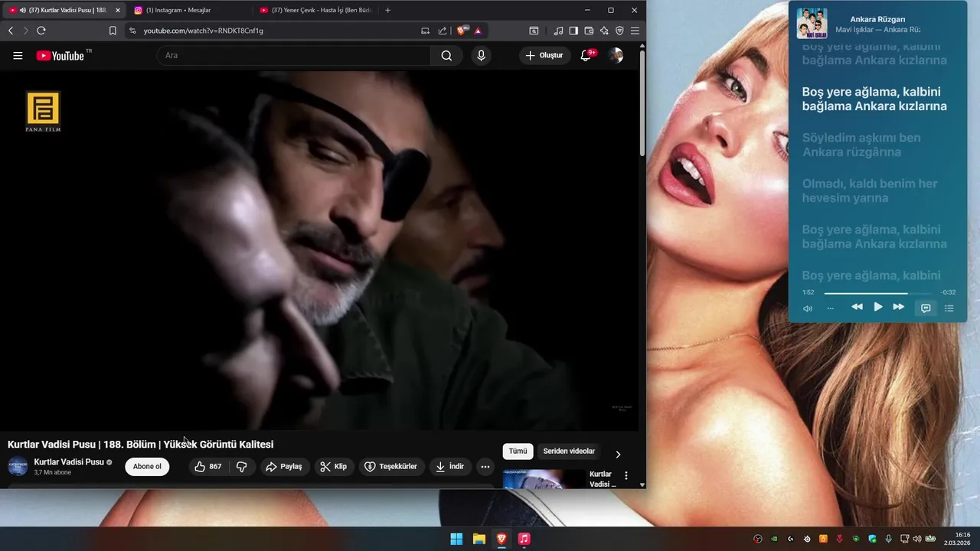Click the Teşekkürler button
980x551 pixels.
tap(391, 467)
